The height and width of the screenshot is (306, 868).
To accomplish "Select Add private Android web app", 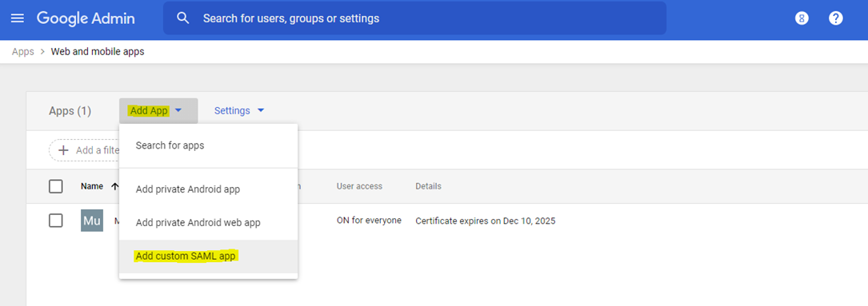I will tap(208, 222).
